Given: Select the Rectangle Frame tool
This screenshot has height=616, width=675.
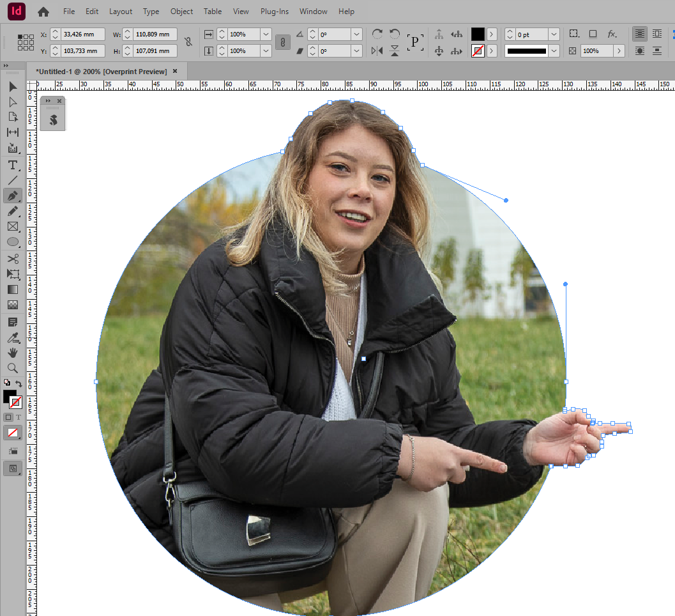Looking at the screenshot, I should 13,227.
